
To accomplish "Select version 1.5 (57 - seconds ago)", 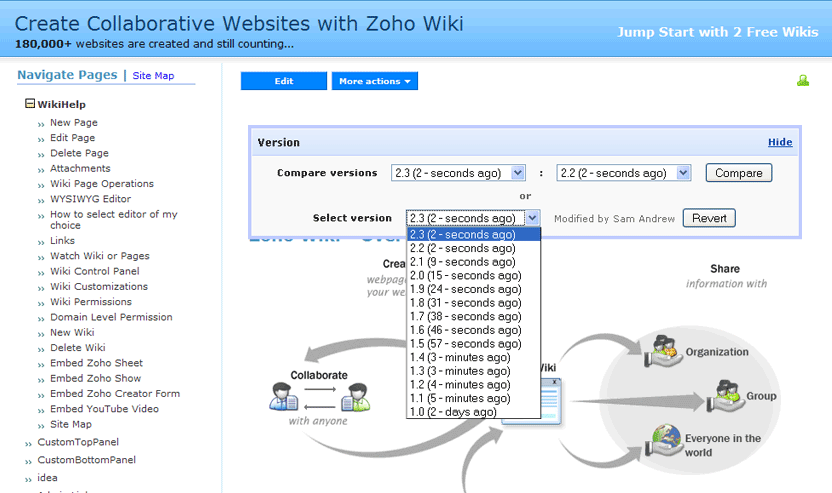I will coord(473,344).
